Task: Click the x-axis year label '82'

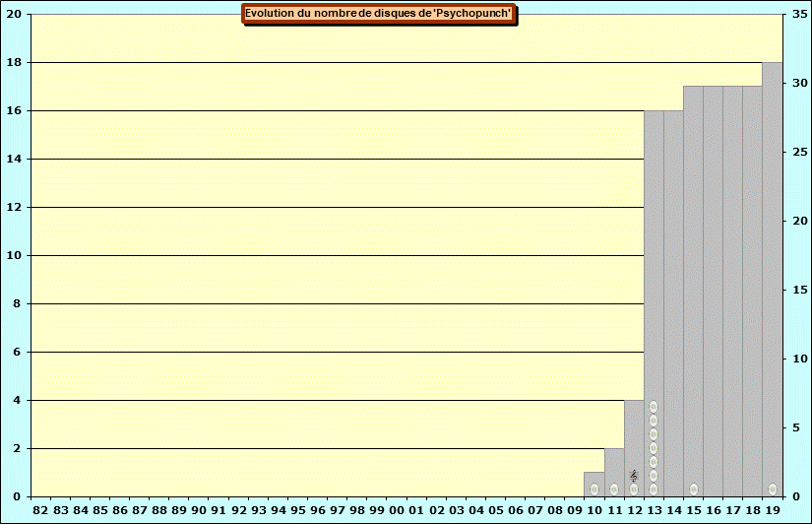Action: click(40, 510)
